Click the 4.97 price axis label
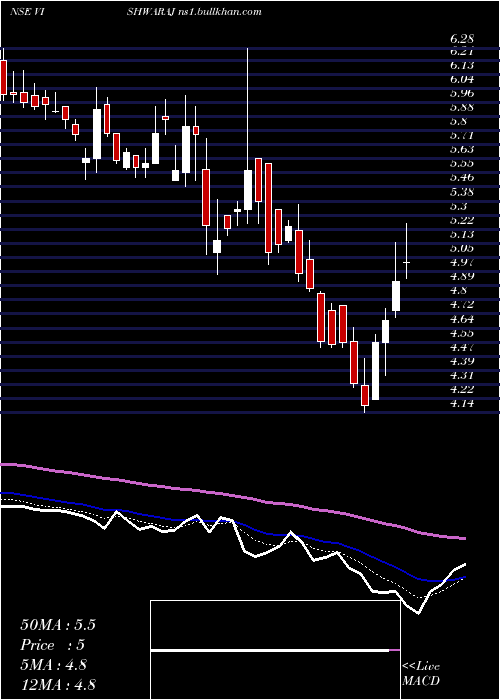This screenshot has width=500, height=700. coord(462,262)
